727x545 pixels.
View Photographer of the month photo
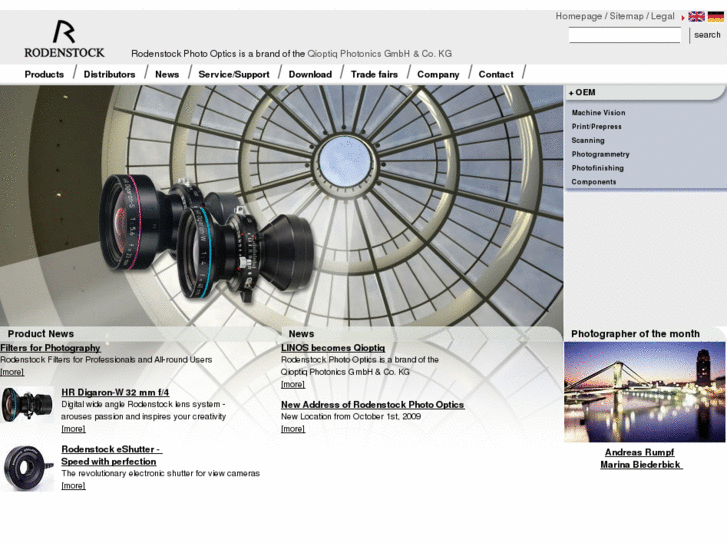(644, 392)
